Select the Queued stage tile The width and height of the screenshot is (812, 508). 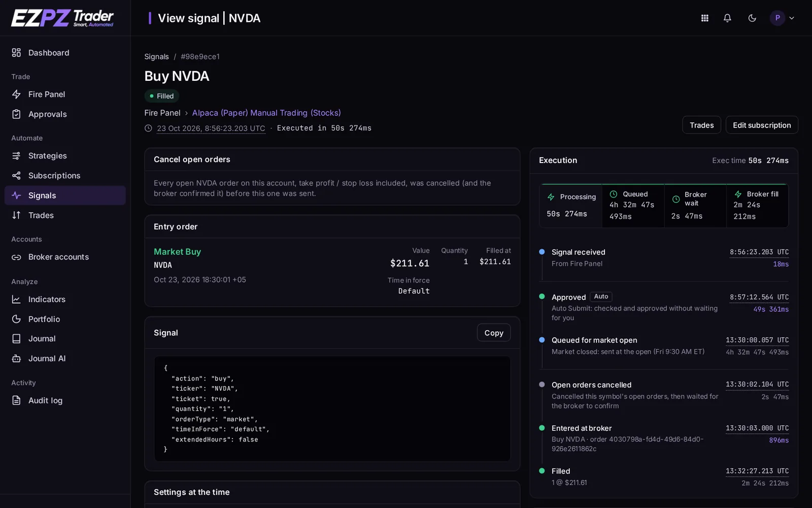pyautogui.click(x=633, y=206)
